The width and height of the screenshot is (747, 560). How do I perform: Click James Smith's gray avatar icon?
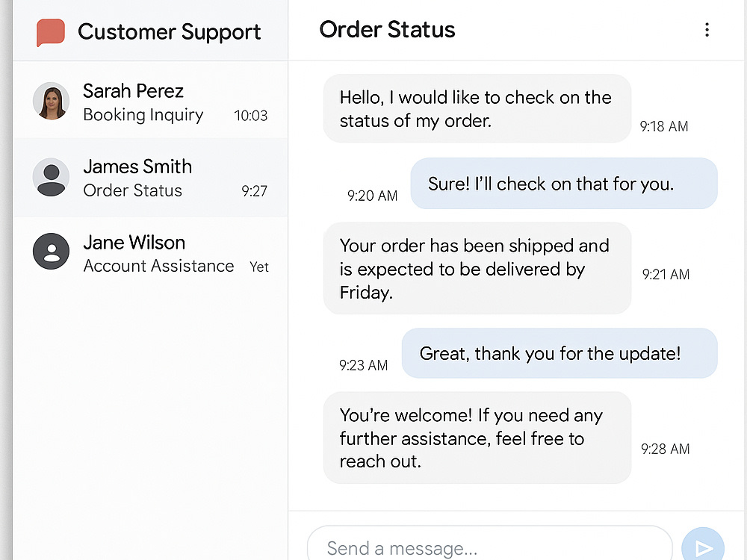tap(51, 177)
